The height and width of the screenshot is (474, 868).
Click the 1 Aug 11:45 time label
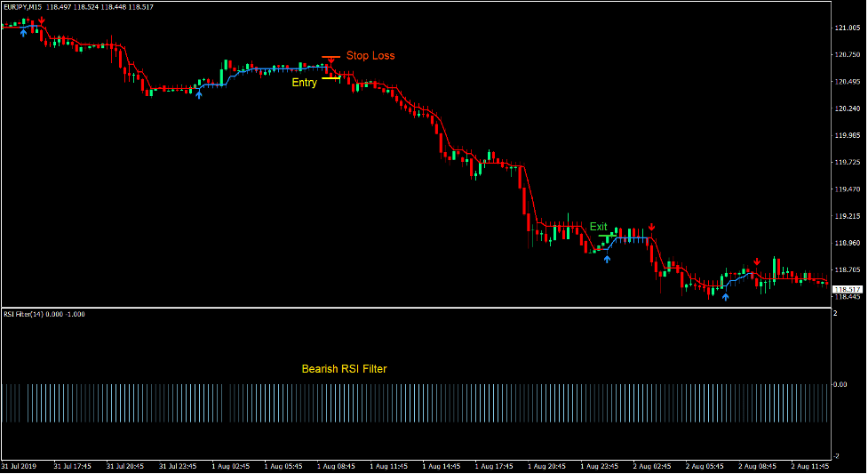click(388, 466)
